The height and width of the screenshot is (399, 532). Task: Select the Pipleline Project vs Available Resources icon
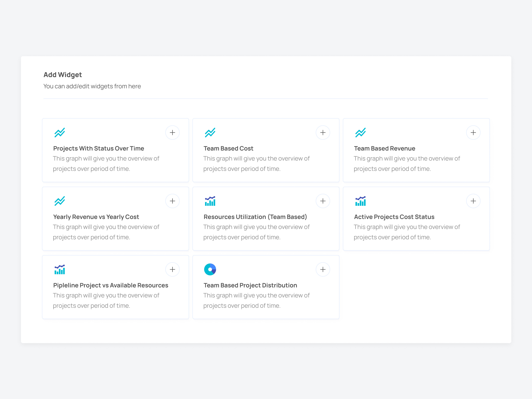click(59, 269)
